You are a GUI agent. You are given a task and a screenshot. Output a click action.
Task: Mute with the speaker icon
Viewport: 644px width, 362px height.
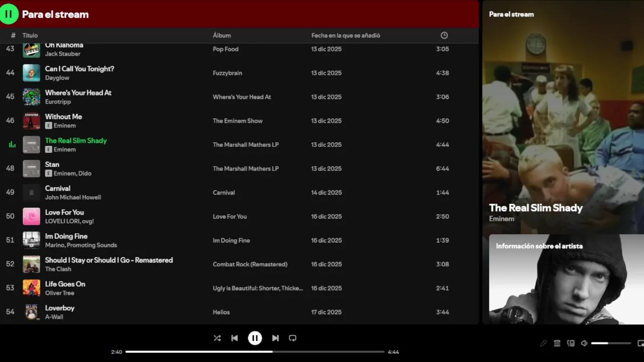[x=584, y=343]
